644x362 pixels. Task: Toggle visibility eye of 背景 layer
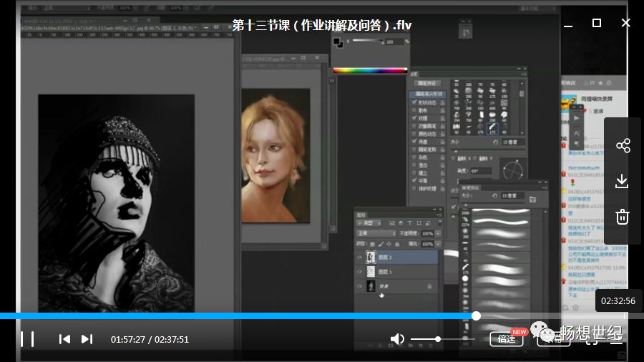point(359,286)
